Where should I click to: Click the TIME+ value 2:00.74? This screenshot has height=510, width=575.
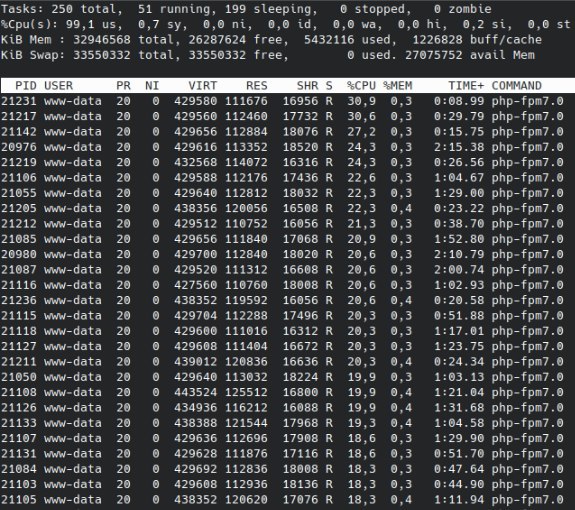[x=459, y=269]
